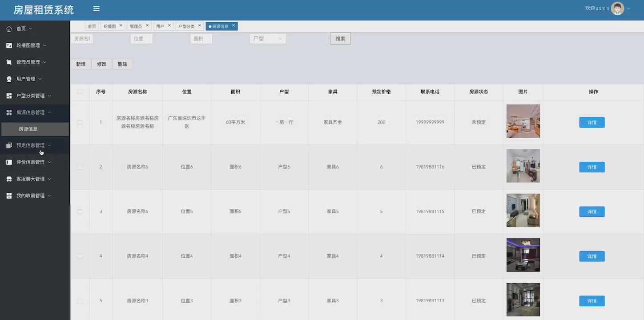The height and width of the screenshot is (320, 644).
Task: Open 户型分类管理 using its grid icon
Action: click(x=9, y=95)
